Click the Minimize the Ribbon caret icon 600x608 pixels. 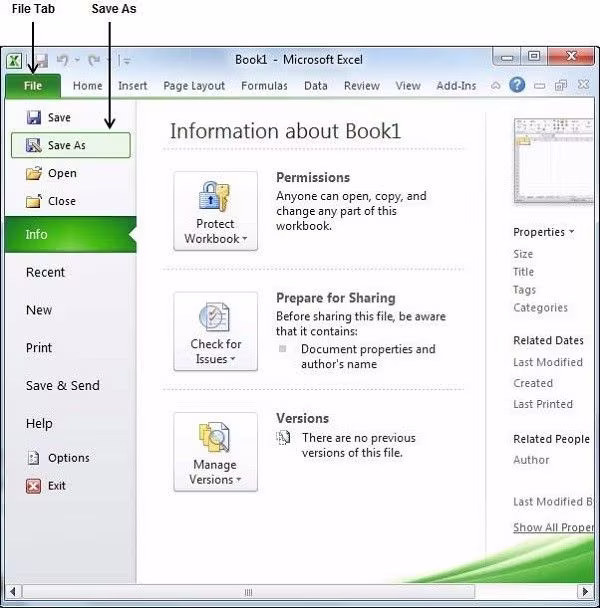point(496,85)
